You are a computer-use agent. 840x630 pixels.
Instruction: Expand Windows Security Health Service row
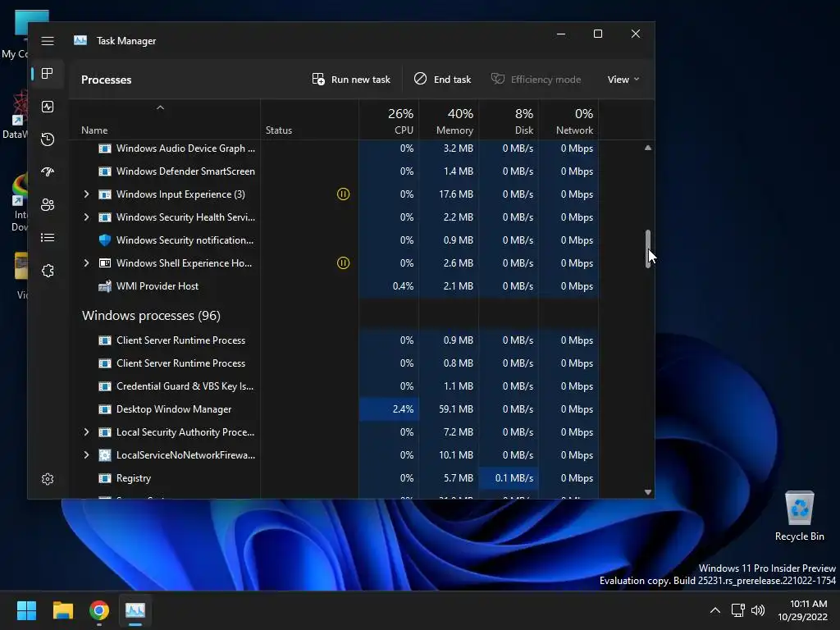(x=86, y=217)
